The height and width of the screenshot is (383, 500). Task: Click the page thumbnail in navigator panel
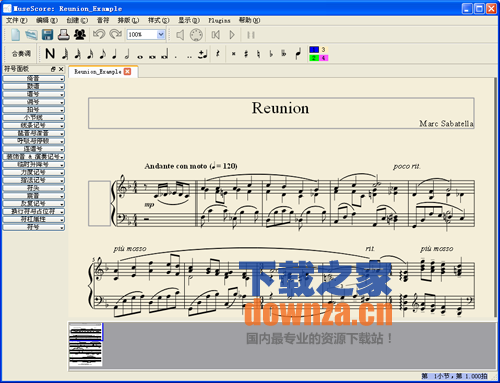pyautogui.click(x=86, y=345)
